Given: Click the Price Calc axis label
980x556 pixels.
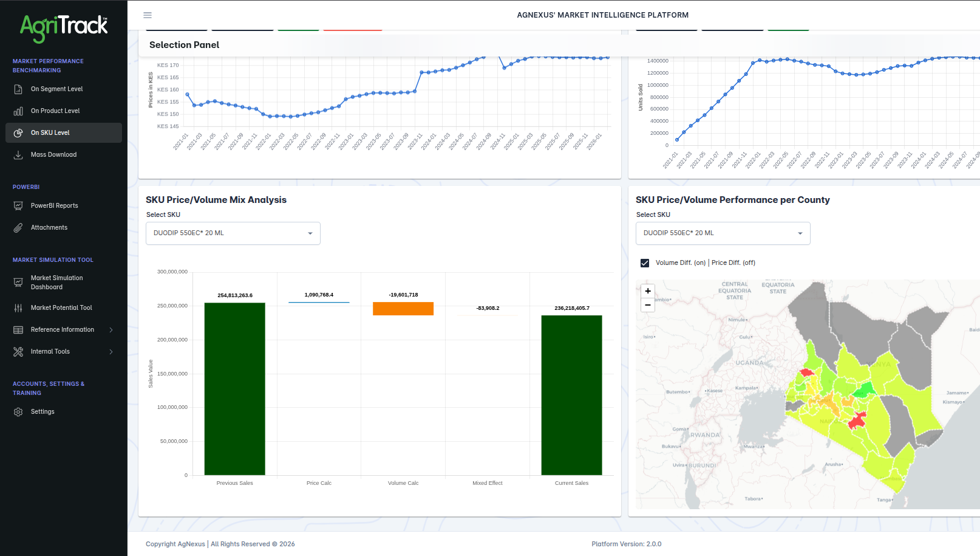Looking at the screenshot, I should (319, 483).
